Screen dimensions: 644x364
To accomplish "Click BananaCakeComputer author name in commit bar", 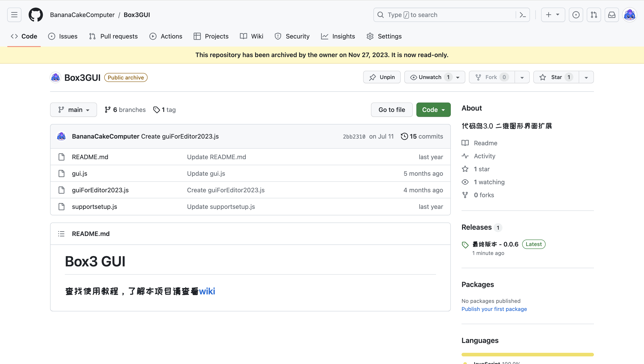I will pyautogui.click(x=106, y=136).
